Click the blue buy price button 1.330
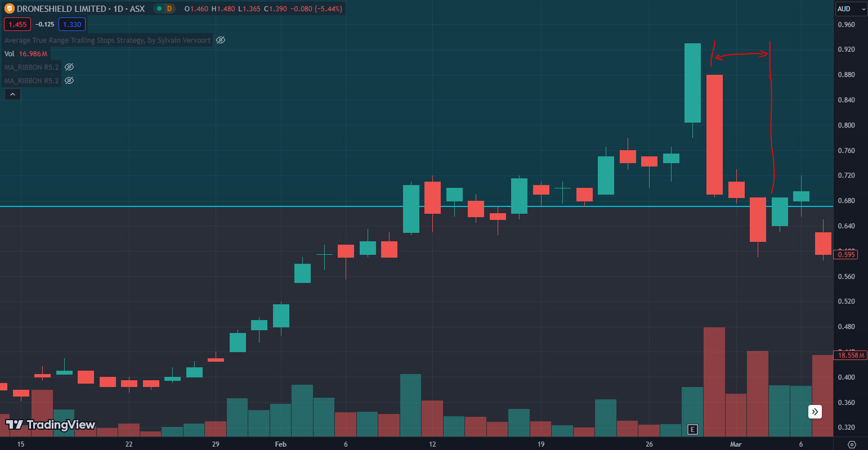The width and height of the screenshot is (868, 450). click(71, 24)
